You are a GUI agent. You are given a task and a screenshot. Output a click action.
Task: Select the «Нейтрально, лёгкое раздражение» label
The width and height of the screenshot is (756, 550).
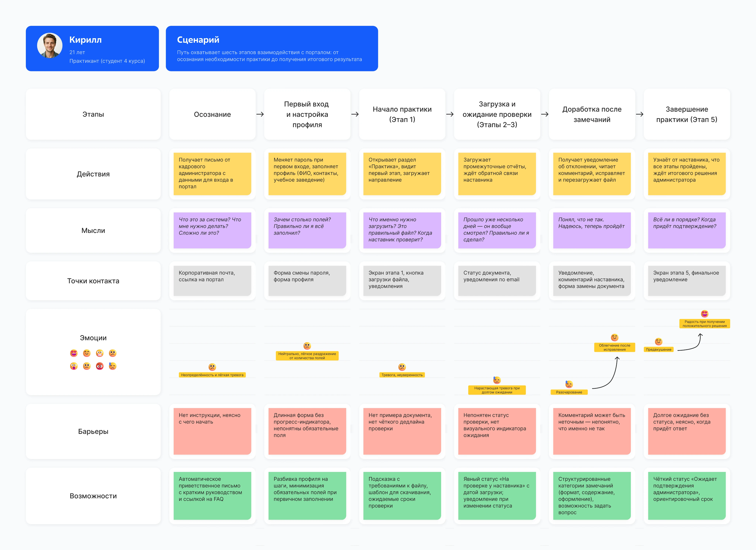tap(307, 356)
